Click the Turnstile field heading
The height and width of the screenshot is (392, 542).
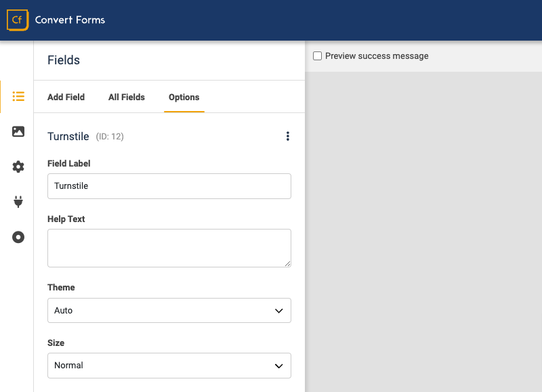68,137
